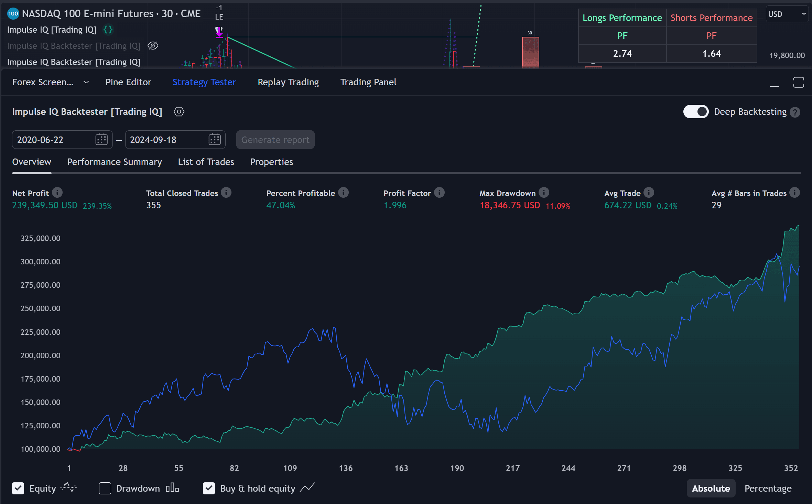Screen dimensions: 812x504
Task: Click the Buy & hold equity line icon
Action: (307, 487)
